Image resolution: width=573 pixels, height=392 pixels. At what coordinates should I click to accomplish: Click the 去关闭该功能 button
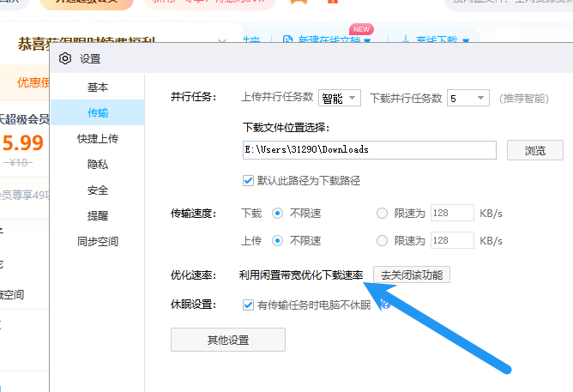coord(412,275)
